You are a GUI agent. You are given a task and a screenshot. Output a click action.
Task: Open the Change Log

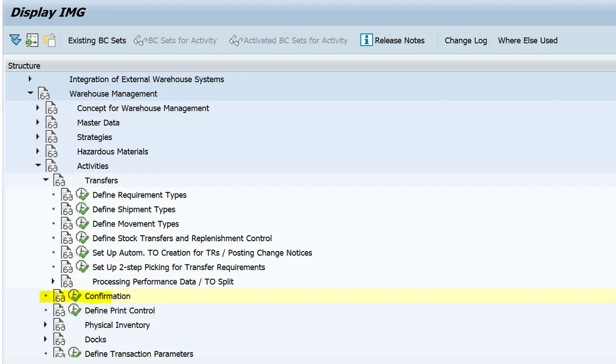466,41
